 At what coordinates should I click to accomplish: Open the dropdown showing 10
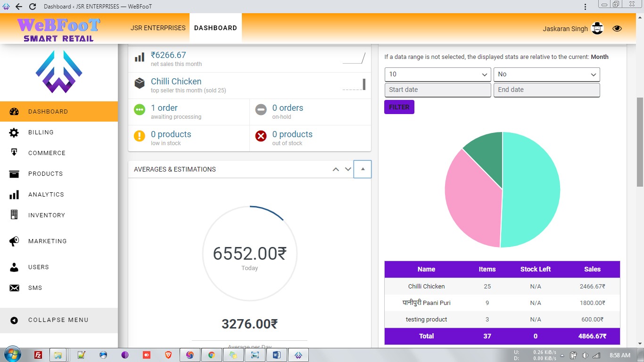(x=438, y=74)
